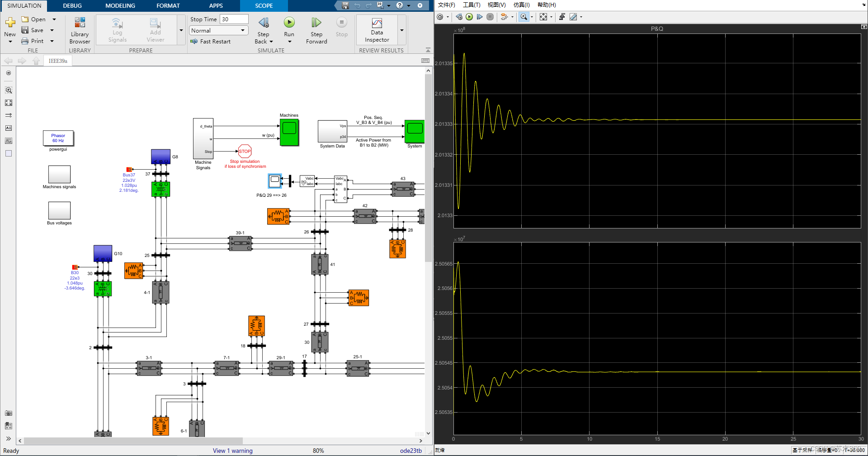Viewport: 868px width, 456px height.
Task: Switch to the DEBUG tab
Action: coord(72,6)
